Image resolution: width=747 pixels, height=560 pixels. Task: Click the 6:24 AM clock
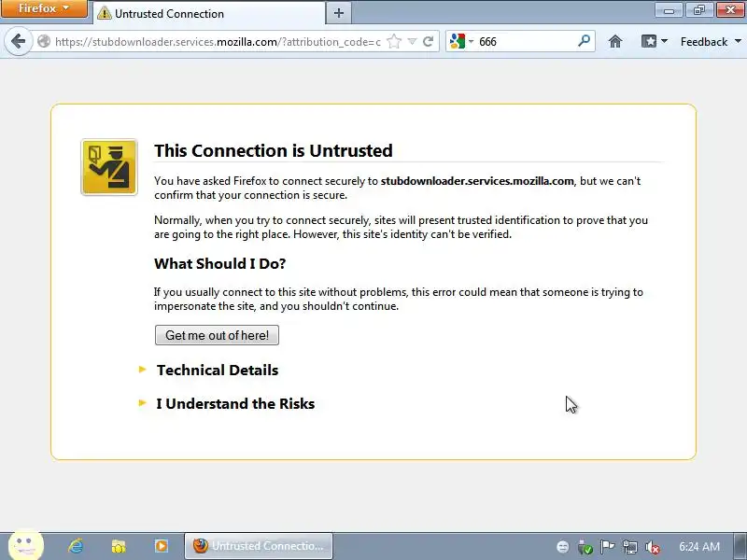pos(698,546)
